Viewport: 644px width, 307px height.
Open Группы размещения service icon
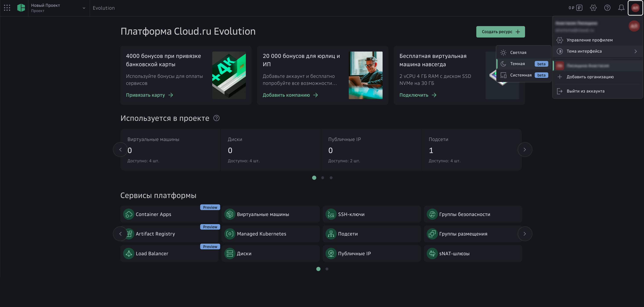click(x=432, y=234)
